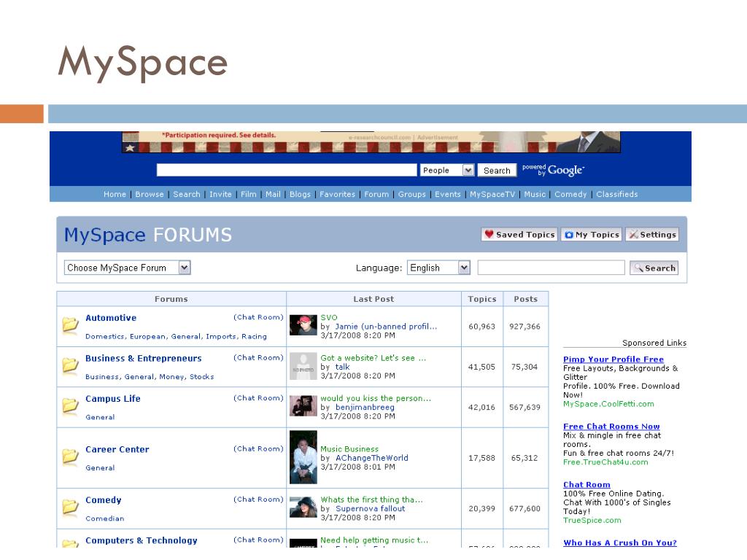Open the Campus Life forum link
The image size is (747, 560).
(113, 399)
